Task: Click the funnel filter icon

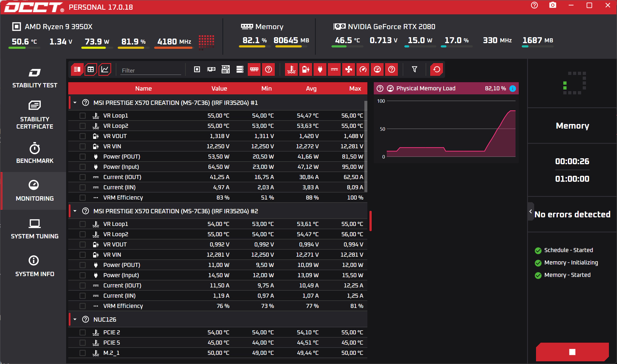Action: coord(415,70)
